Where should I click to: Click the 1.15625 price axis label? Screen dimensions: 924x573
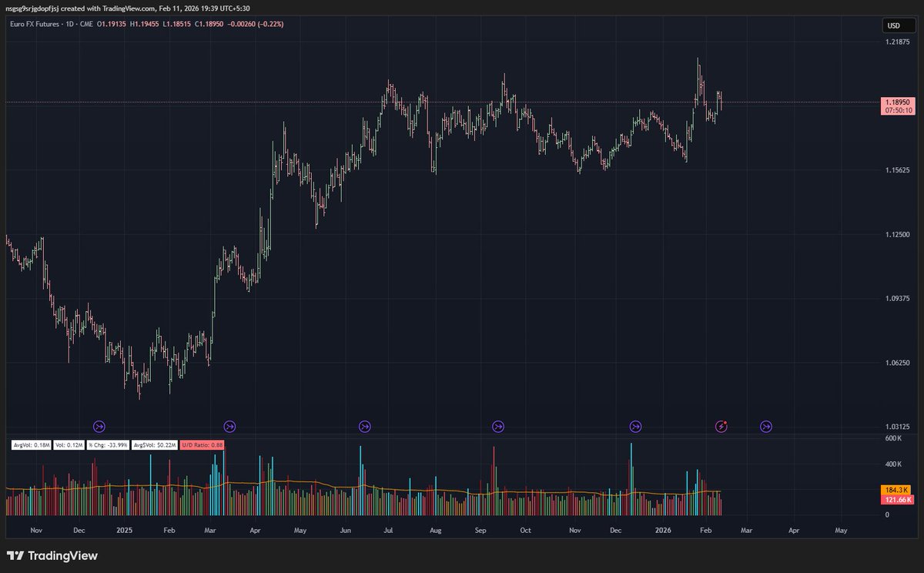pyautogui.click(x=896, y=170)
